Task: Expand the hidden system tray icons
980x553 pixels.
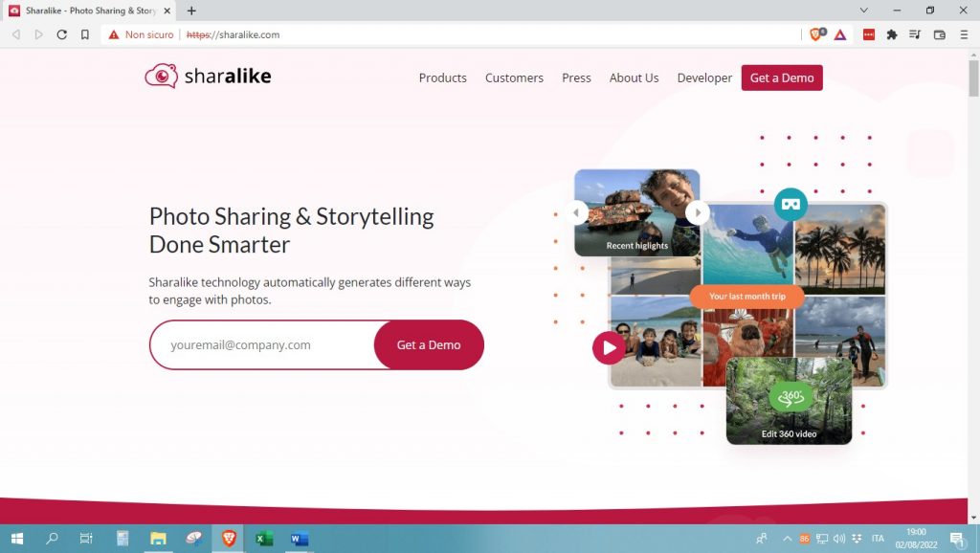Action: (x=787, y=539)
